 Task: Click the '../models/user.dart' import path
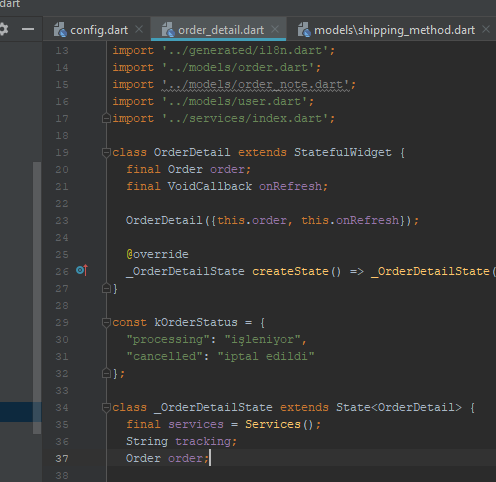pyautogui.click(x=235, y=101)
